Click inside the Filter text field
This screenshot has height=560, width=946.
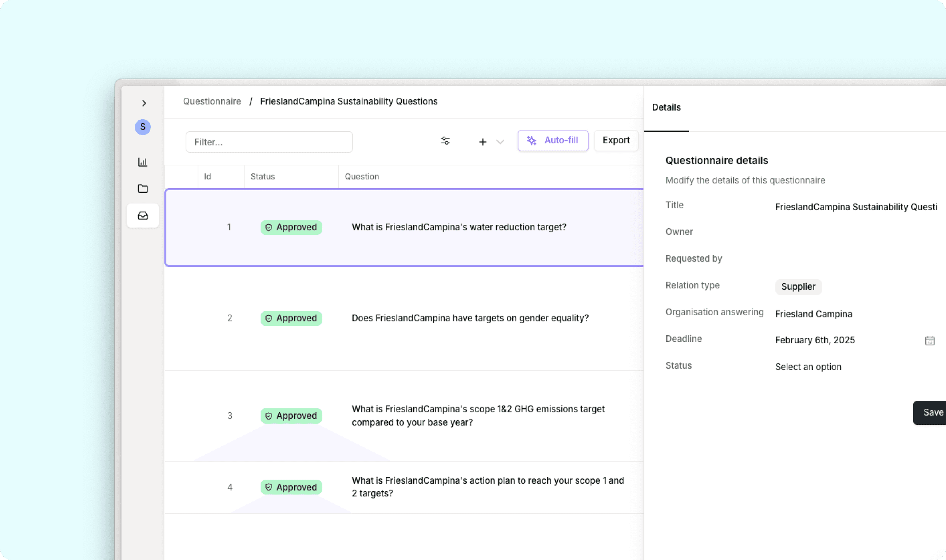[269, 142]
